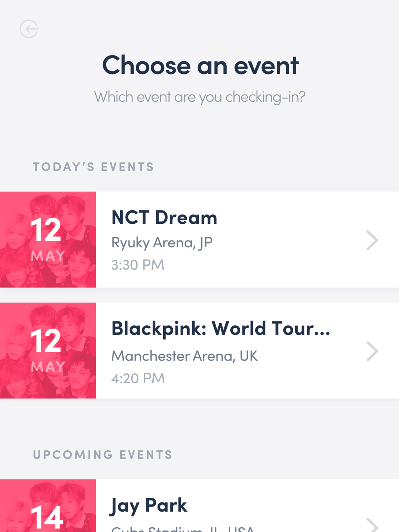
Task: Tap the 4:20 PM event time
Action: 138,378
